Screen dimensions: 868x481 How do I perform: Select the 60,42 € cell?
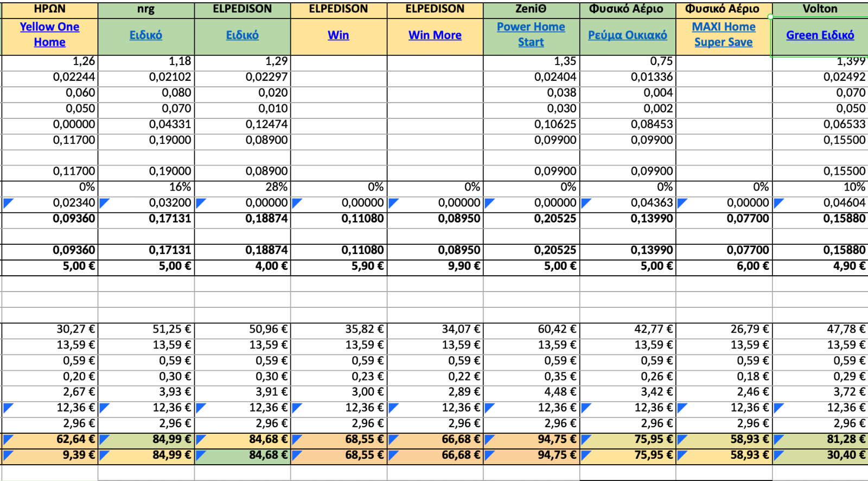(531, 330)
